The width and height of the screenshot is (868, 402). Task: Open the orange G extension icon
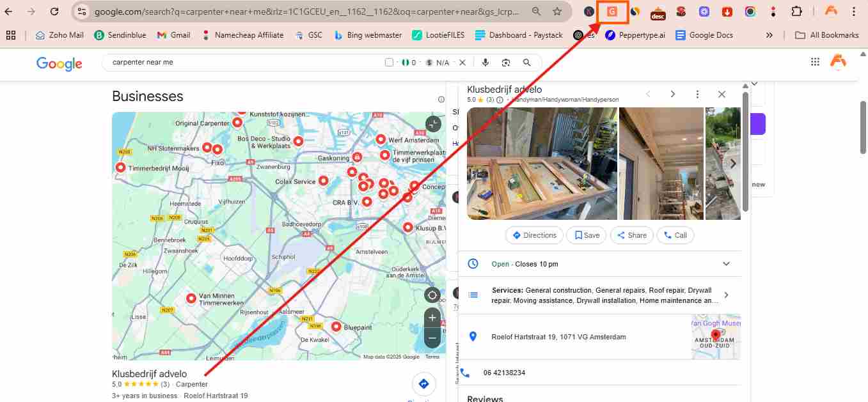[612, 12]
